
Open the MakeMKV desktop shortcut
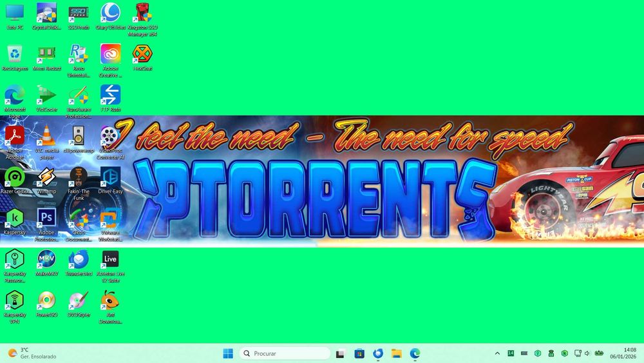click(46, 263)
